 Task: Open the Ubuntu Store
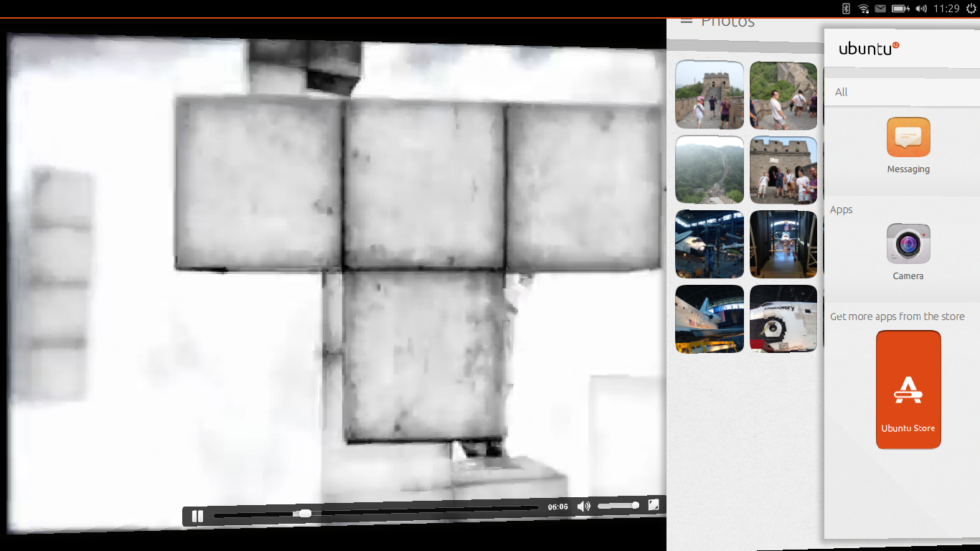908,390
